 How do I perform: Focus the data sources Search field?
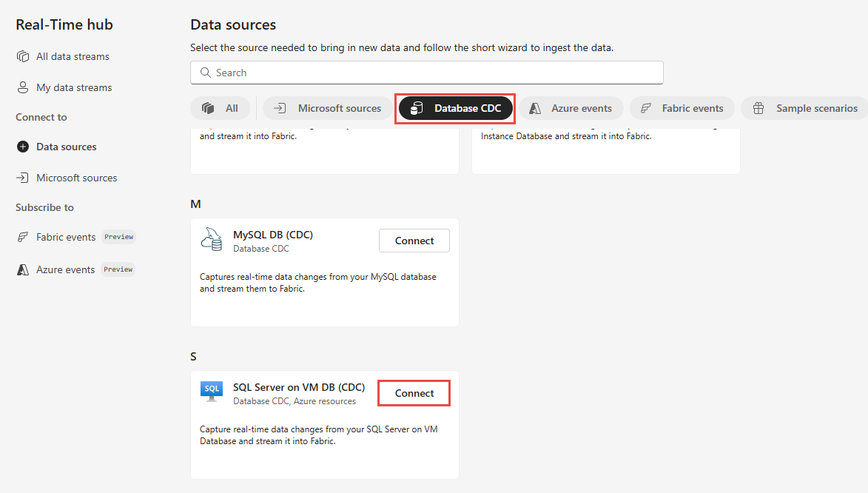[x=427, y=73]
